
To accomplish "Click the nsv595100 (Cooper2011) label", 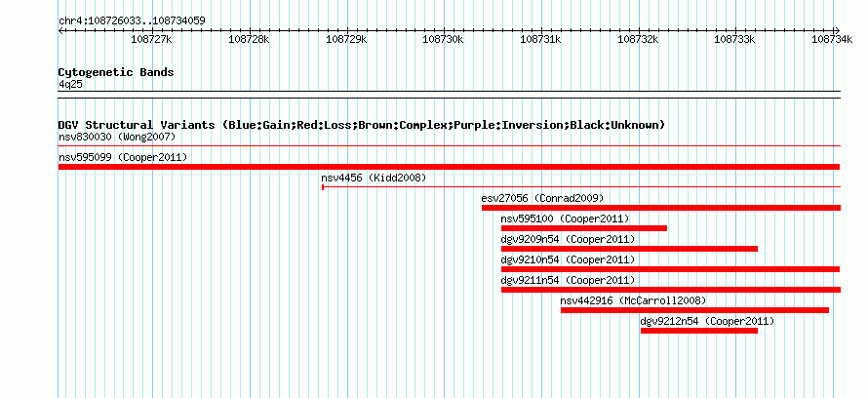I will click(x=566, y=219).
